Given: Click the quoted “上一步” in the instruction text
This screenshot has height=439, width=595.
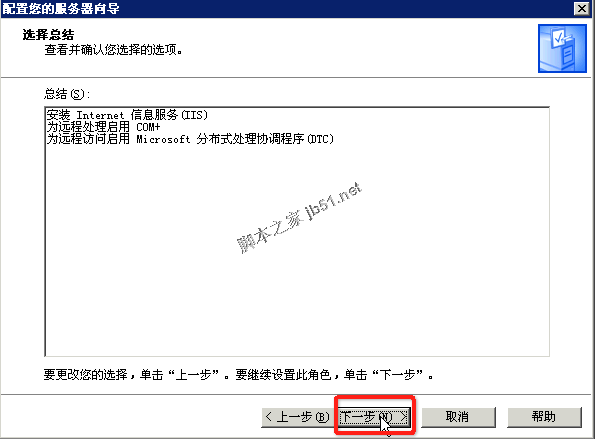Looking at the screenshot, I should point(194,375).
